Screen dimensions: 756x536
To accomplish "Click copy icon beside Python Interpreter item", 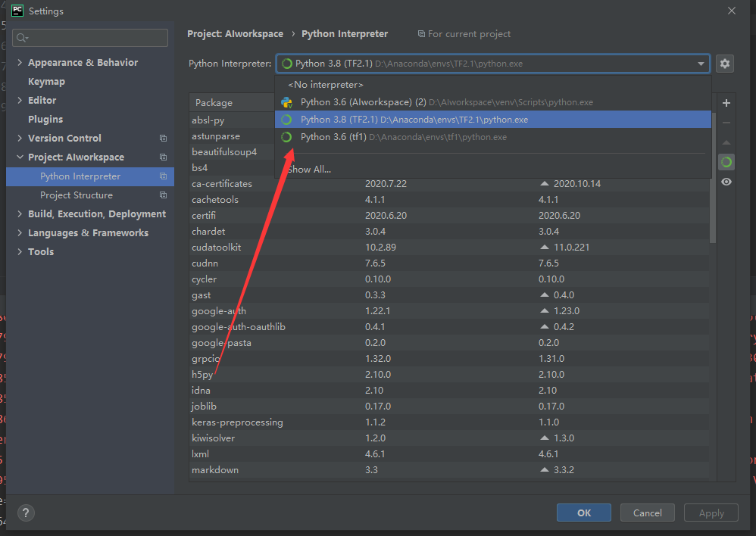I will click(163, 176).
